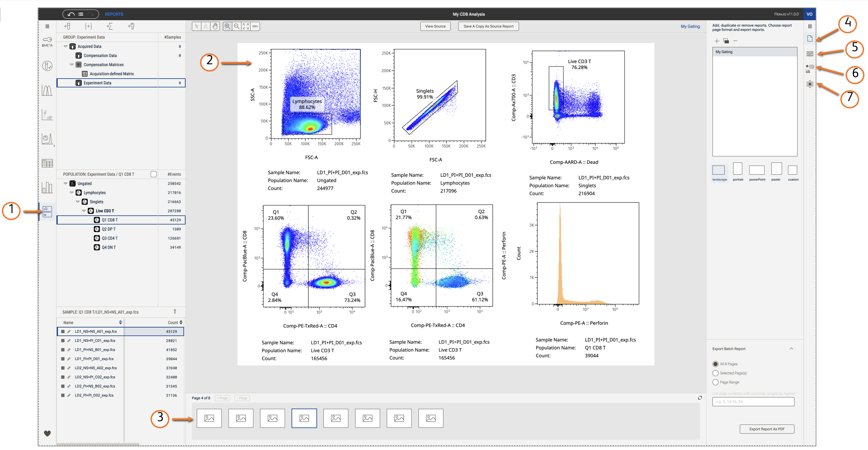Collapse the Live CD3 T population node
The width and height of the screenshot is (868, 450).
pyautogui.click(x=84, y=211)
